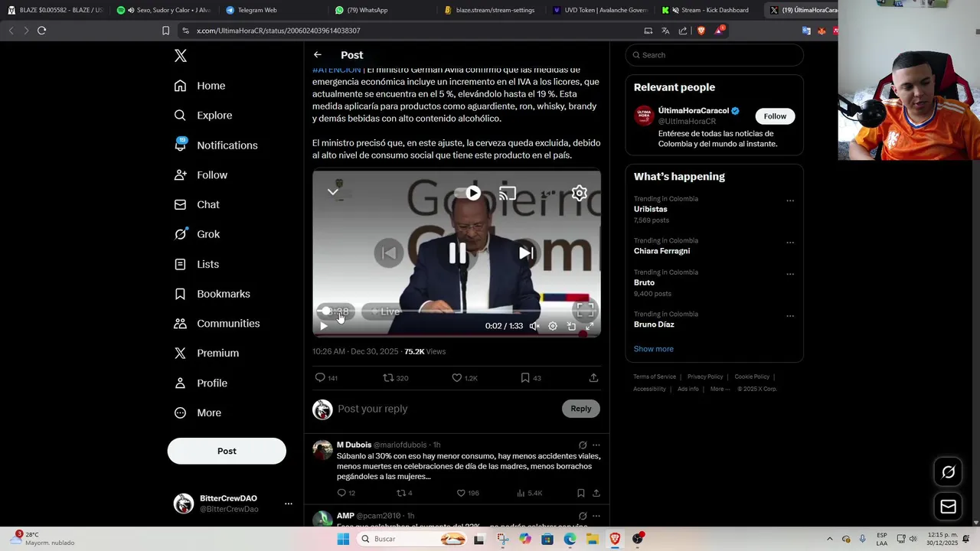Expand the footer More link
This screenshot has height=551, width=980.
tap(720, 389)
